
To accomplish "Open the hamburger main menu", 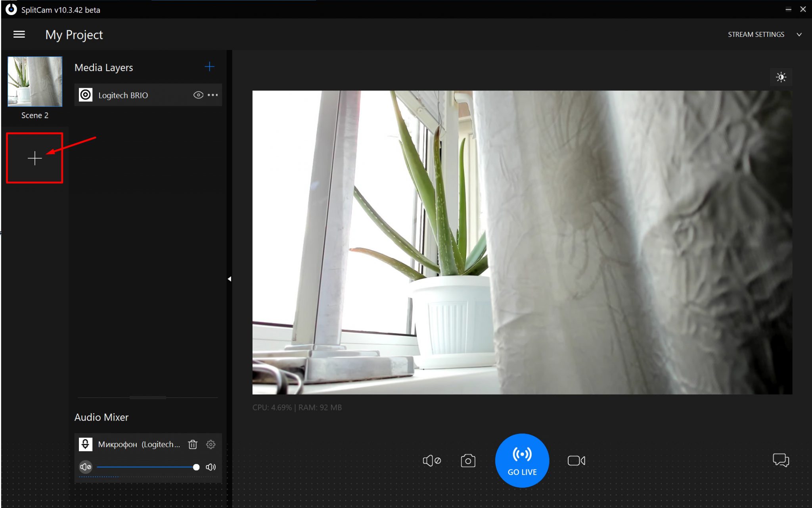I will pos(19,35).
